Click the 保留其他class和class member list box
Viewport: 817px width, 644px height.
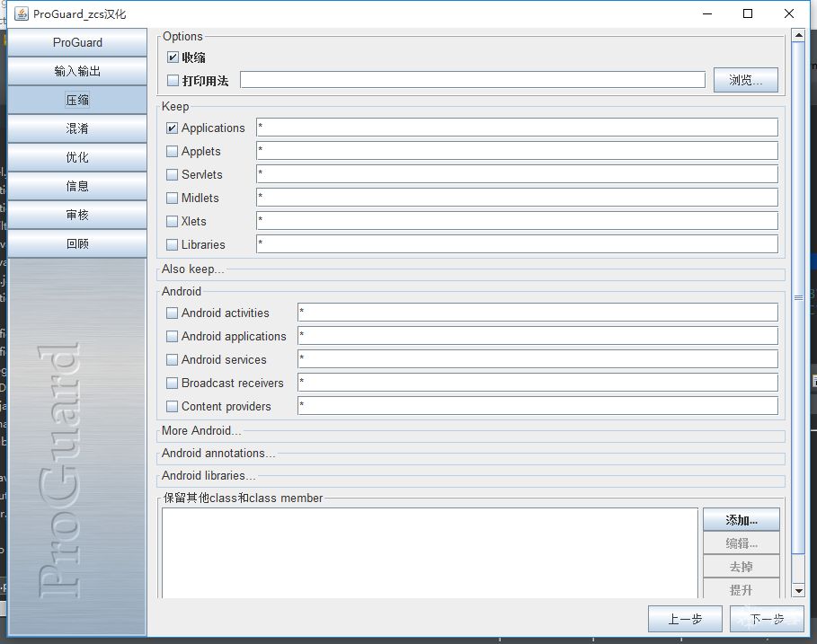point(430,553)
